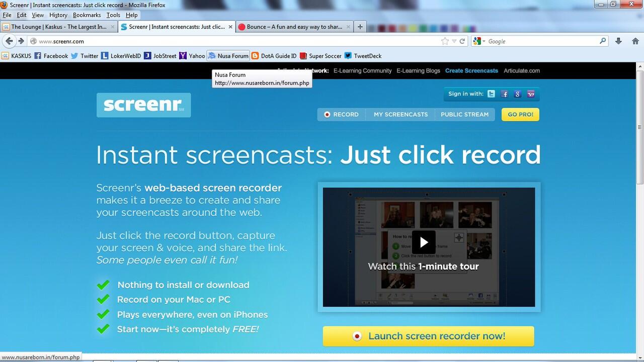Screen dimensions: 644x362
Task: Sign in with the Yahoo icon
Action: 531,94
